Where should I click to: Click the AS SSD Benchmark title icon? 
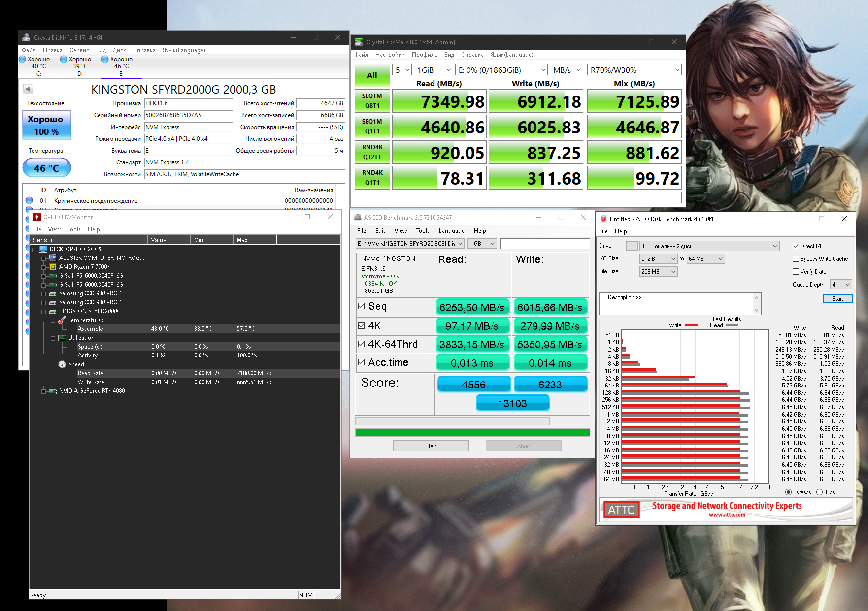pyautogui.click(x=358, y=217)
